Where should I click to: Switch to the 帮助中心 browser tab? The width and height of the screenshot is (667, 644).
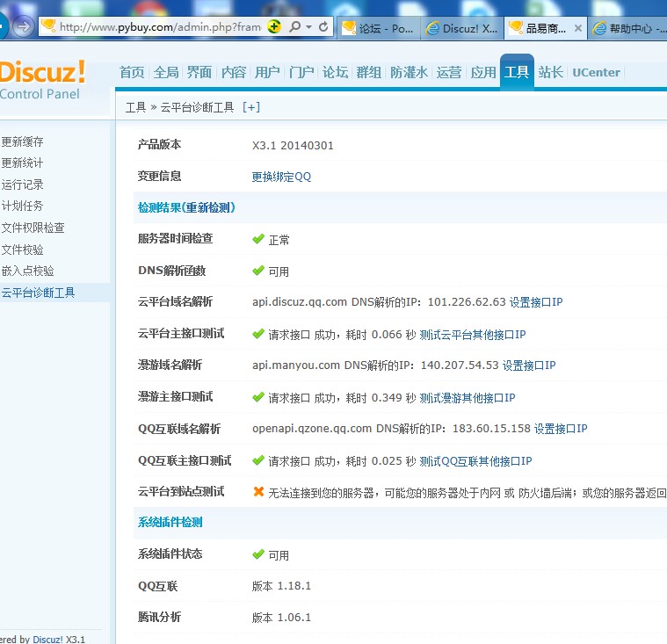[628, 28]
